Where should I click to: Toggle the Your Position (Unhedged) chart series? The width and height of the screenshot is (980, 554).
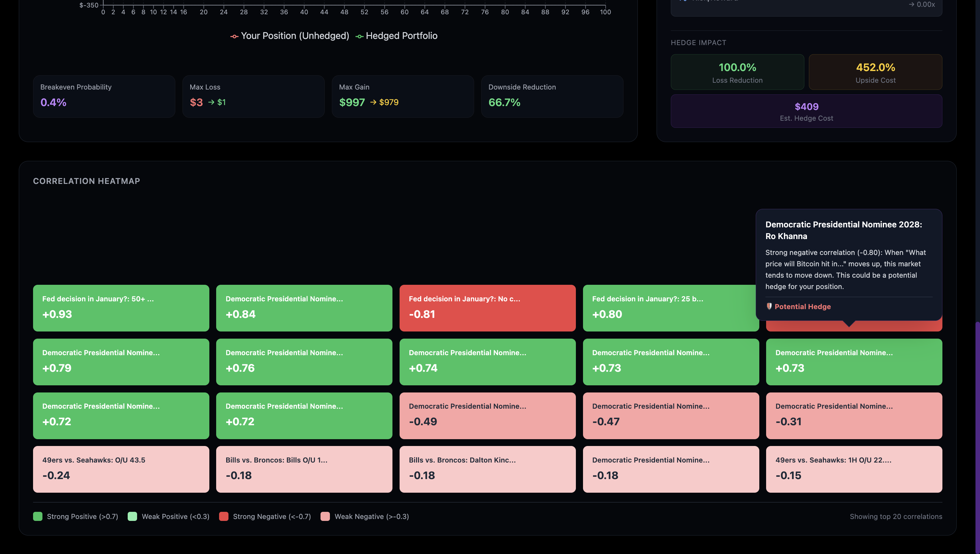coord(295,36)
